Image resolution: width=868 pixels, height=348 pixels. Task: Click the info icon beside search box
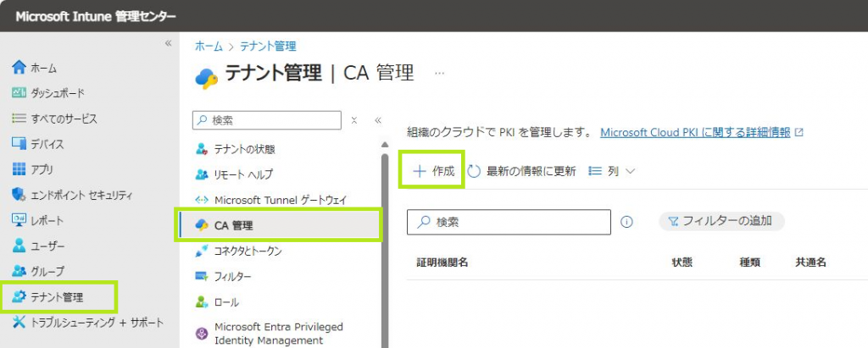pos(626,222)
